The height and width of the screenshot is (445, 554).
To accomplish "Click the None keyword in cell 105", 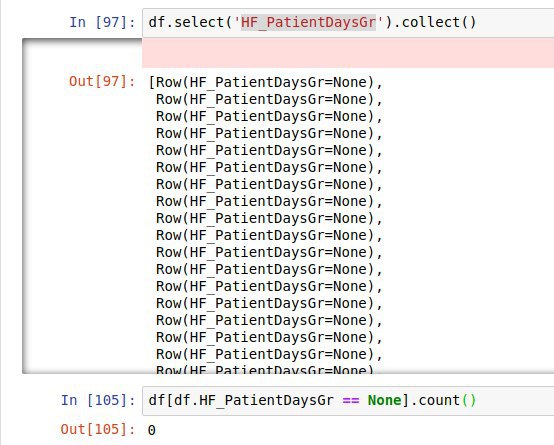I will (385, 400).
